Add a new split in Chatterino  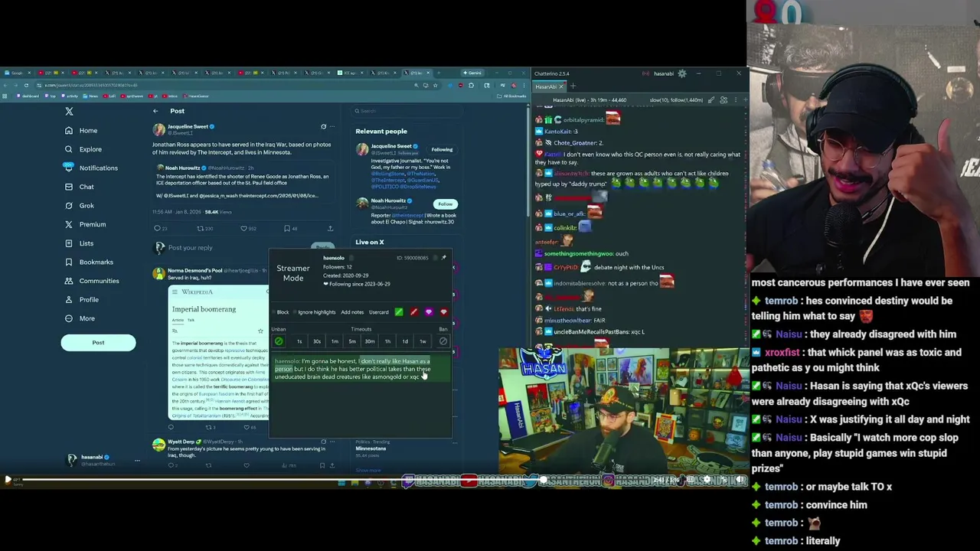pos(745,99)
